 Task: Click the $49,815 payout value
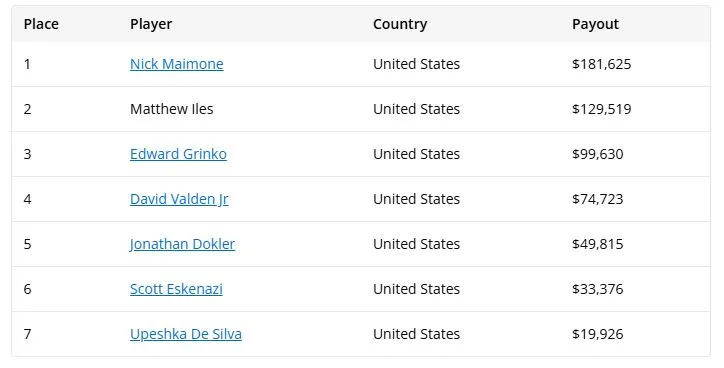[x=597, y=244]
